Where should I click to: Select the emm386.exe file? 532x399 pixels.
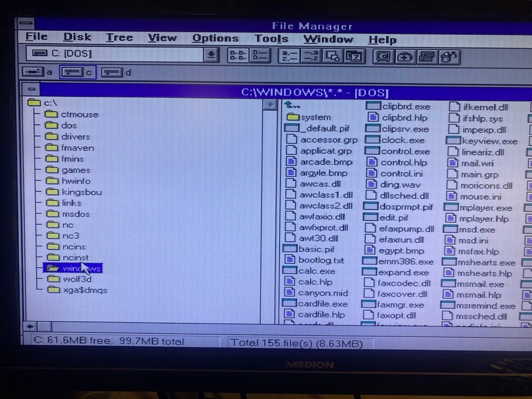tap(398, 262)
